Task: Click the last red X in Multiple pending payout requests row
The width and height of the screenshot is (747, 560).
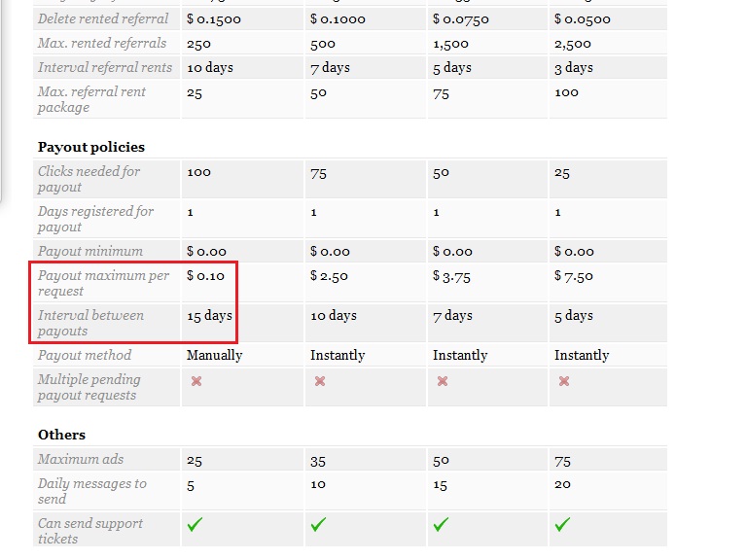Action: (564, 381)
